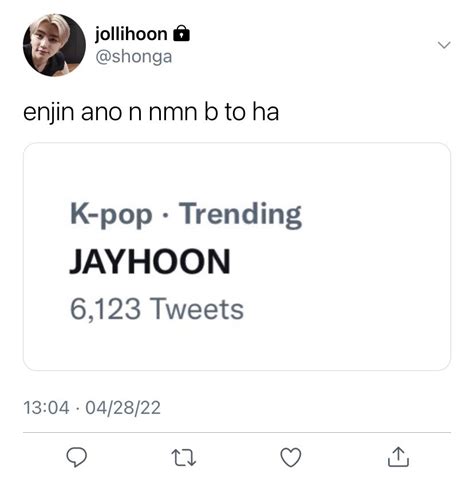The height and width of the screenshot is (482, 474).
Task: Click the reply speech bubble icon
Action: (77, 457)
